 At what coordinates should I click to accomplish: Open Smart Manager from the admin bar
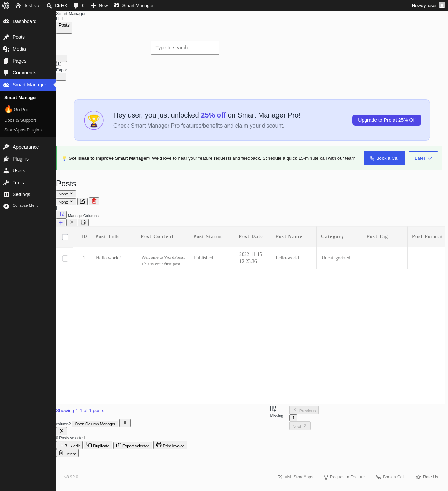134,6
